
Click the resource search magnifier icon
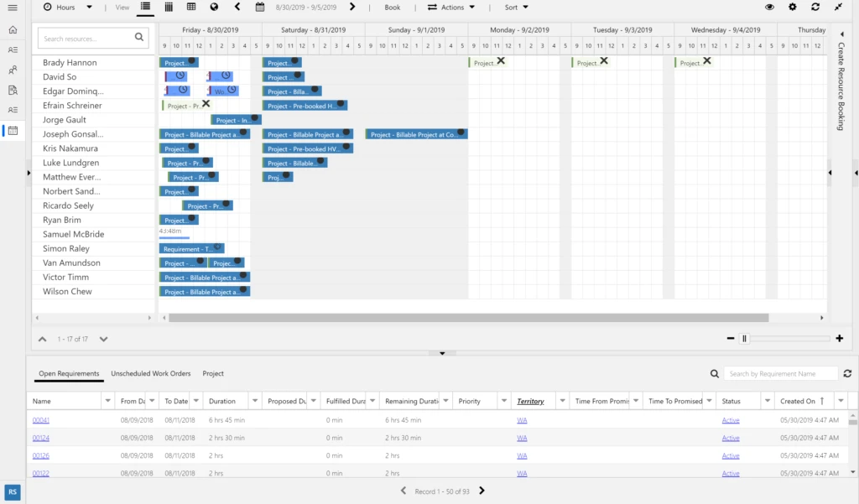(139, 38)
